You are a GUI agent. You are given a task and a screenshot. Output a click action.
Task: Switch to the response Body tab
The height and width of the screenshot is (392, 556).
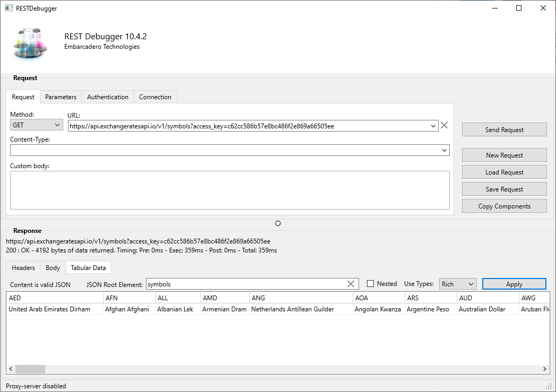(x=53, y=268)
